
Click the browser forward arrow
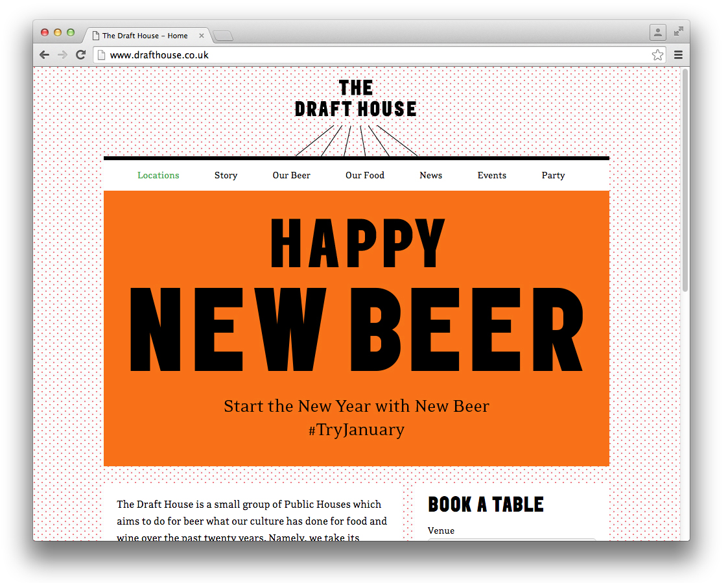[x=62, y=55]
